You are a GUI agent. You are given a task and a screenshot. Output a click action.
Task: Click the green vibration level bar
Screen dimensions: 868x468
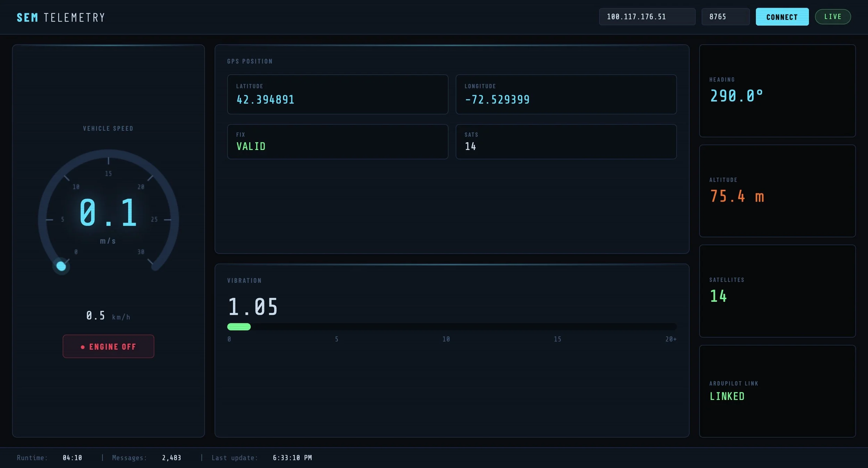(x=239, y=326)
